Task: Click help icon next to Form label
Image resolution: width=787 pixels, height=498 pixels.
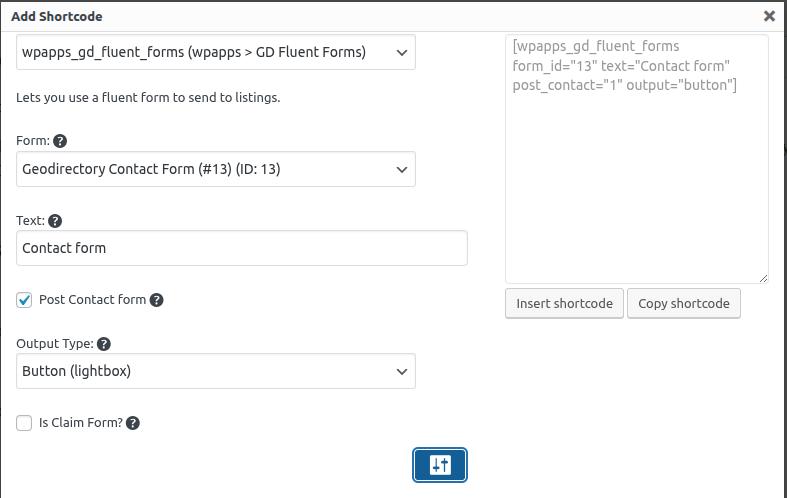Action: pos(60,141)
